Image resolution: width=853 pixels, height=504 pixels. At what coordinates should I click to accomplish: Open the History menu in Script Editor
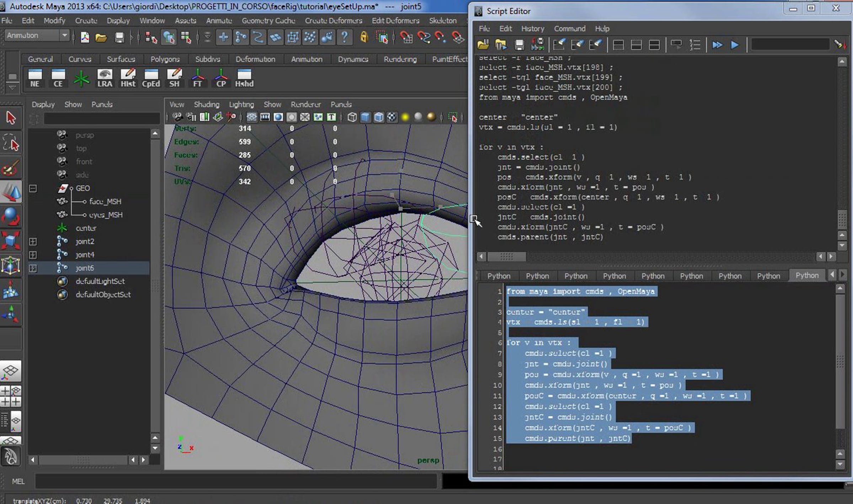coord(532,28)
